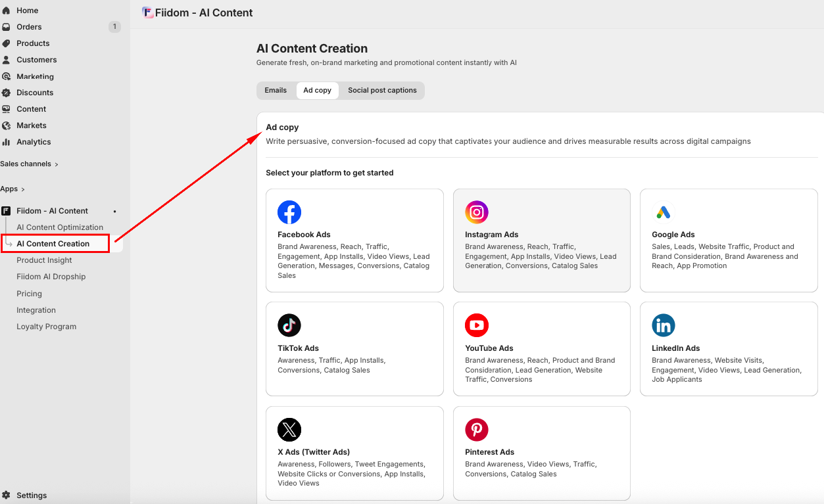Choose the Google Ads logo icon
824x504 pixels.
coord(664,212)
